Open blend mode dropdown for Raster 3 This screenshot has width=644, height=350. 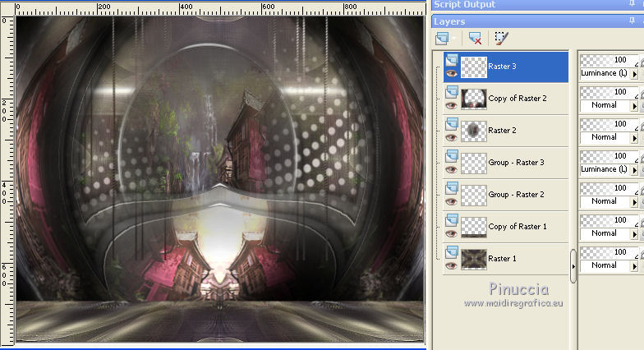(634, 74)
